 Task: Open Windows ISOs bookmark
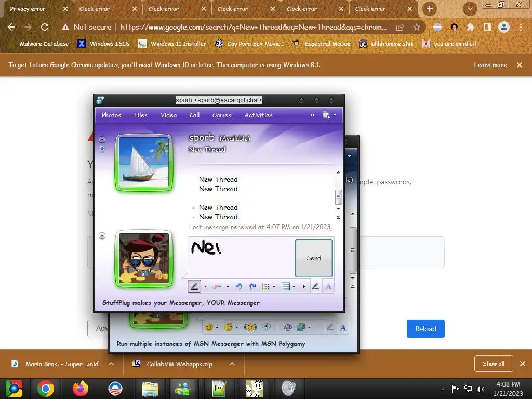[104, 44]
